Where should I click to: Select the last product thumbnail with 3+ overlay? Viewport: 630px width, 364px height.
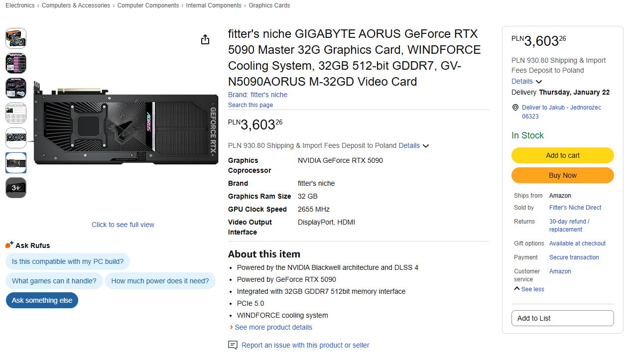[x=15, y=188]
